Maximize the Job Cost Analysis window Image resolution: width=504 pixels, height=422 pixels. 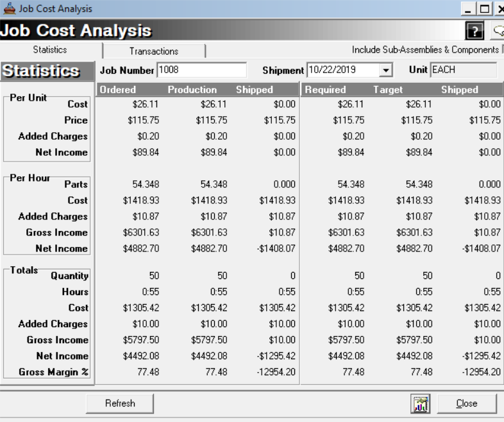(x=485, y=9)
